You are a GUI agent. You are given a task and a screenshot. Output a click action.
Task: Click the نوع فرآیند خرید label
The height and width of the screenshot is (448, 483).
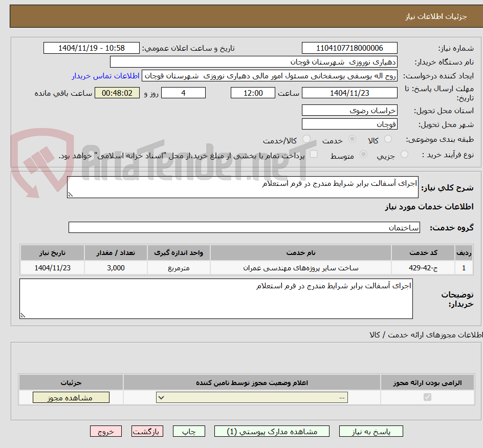(448, 155)
